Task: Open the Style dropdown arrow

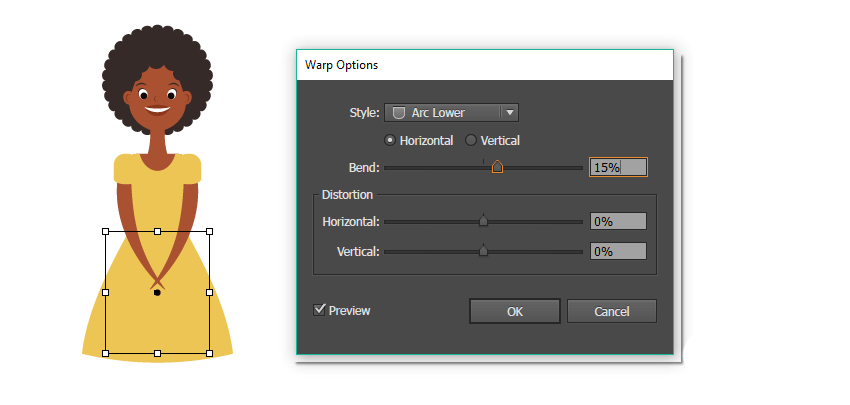Action: (x=509, y=113)
